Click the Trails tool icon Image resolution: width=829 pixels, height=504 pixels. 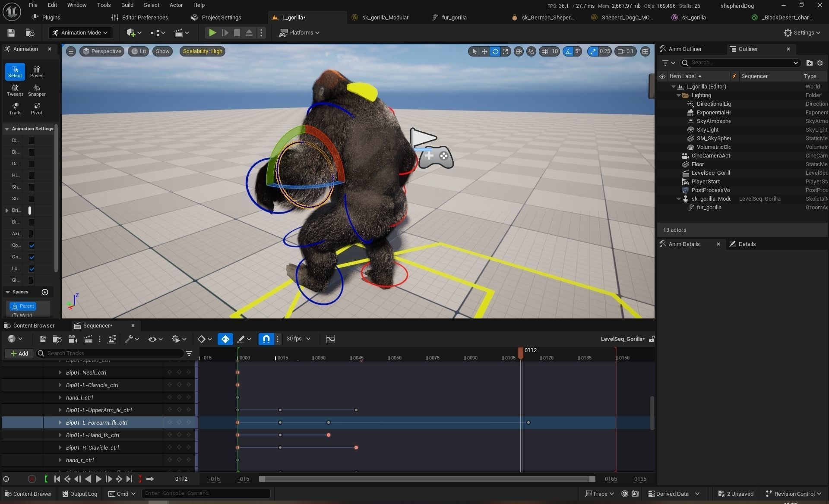coord(15,109)
